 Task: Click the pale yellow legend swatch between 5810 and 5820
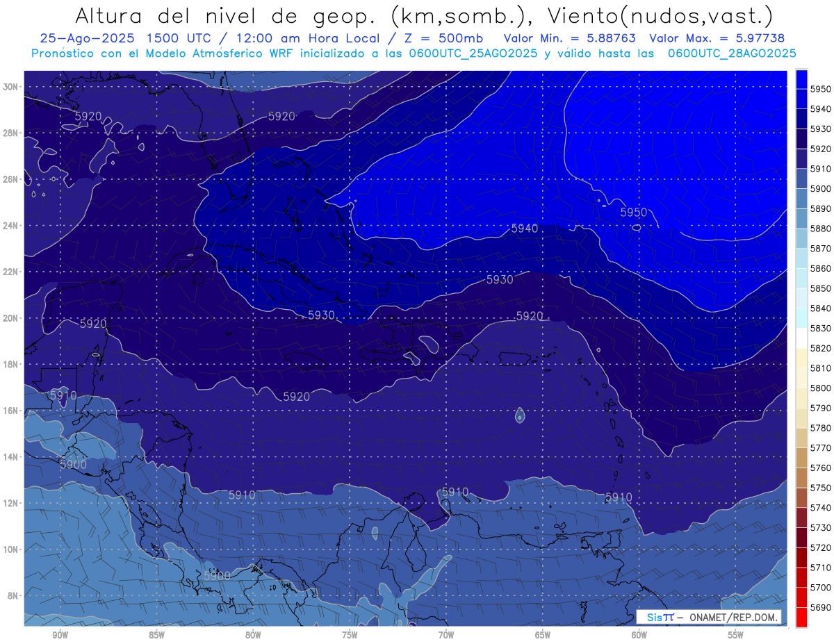click(801, 358)
